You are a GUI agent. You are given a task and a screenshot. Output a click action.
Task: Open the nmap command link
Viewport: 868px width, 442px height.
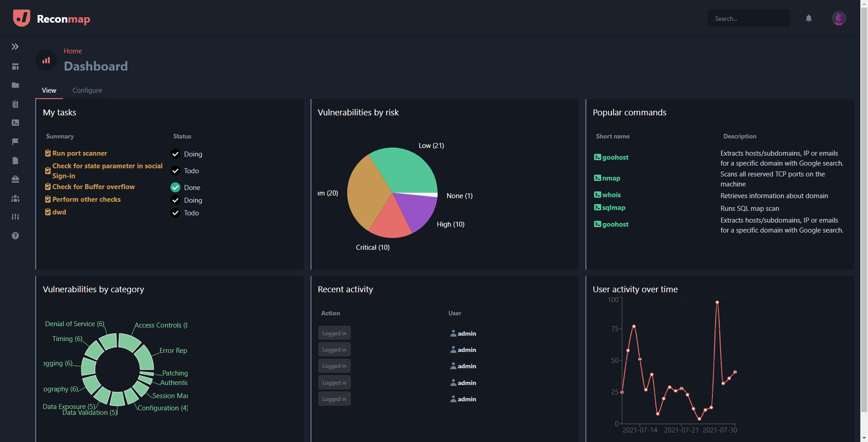[x=611, y=178]
